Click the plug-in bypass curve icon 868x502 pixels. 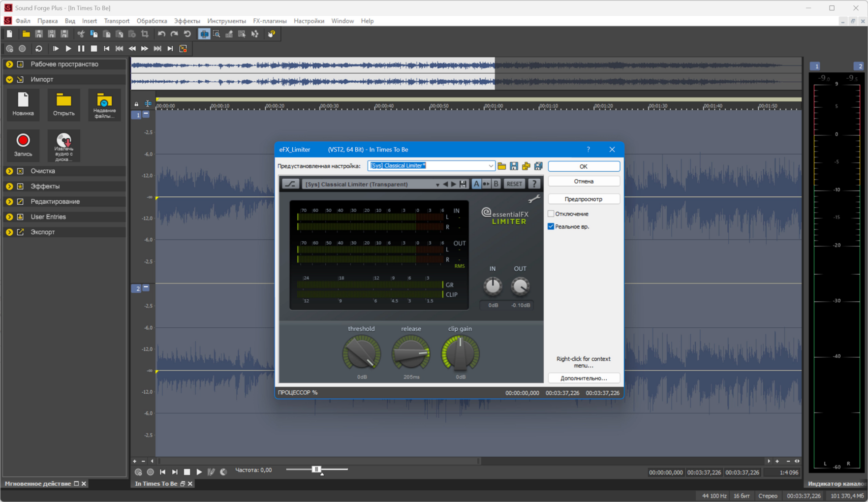coord(290,184)
